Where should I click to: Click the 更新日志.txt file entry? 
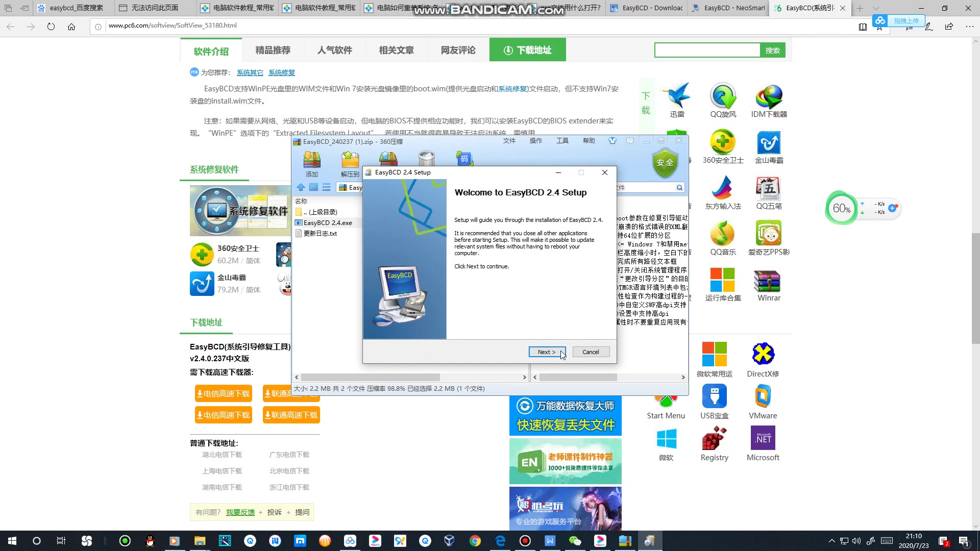(322, 233)
